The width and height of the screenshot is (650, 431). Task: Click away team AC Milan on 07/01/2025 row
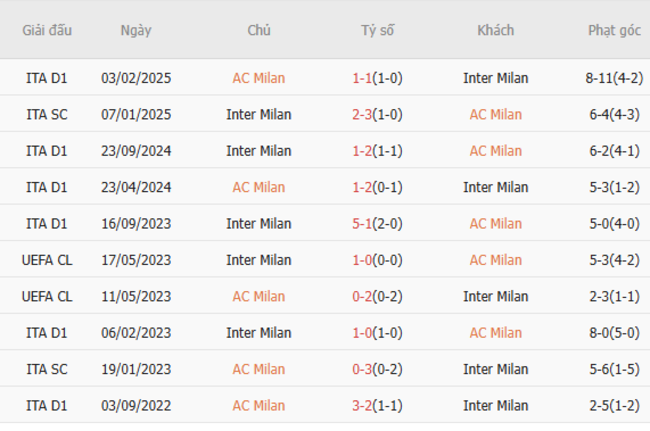[495, 114]
